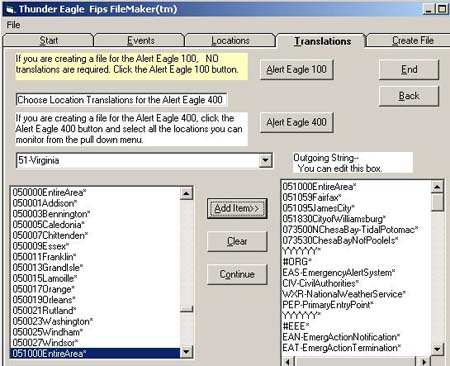
Task: Click the Back button
Action: click(409, 96)
